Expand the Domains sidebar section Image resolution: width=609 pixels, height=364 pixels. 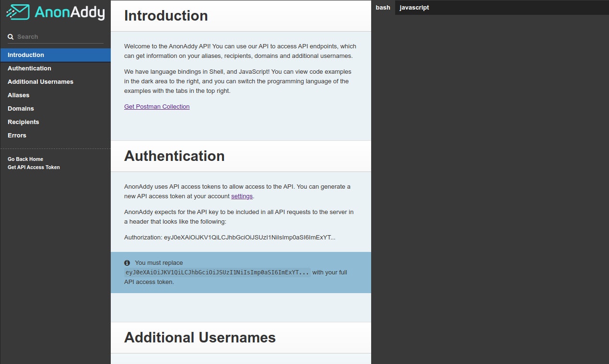pos(56,109)
